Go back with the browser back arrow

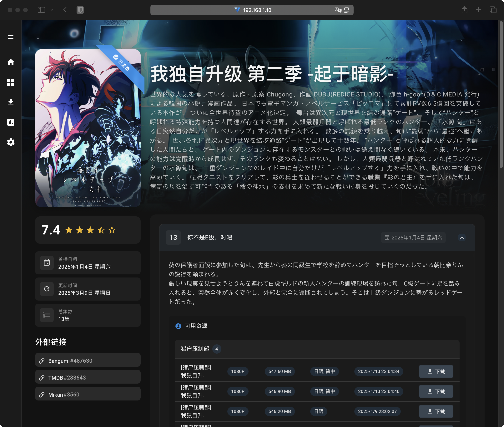click(65, 10)
